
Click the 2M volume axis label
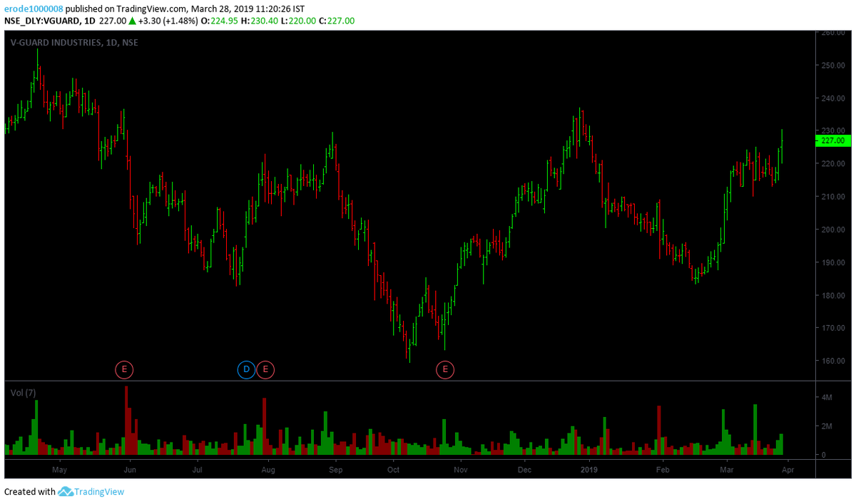pyautogui.click(x=826, y=426)
